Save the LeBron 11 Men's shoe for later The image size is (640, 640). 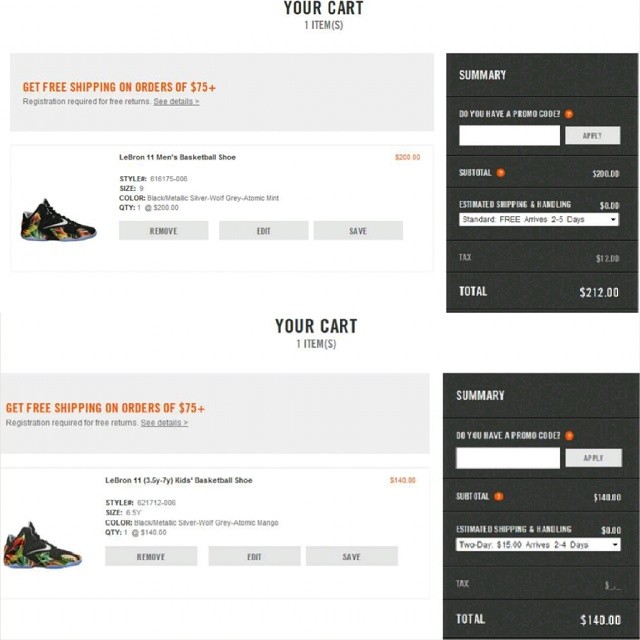[358, 231]
